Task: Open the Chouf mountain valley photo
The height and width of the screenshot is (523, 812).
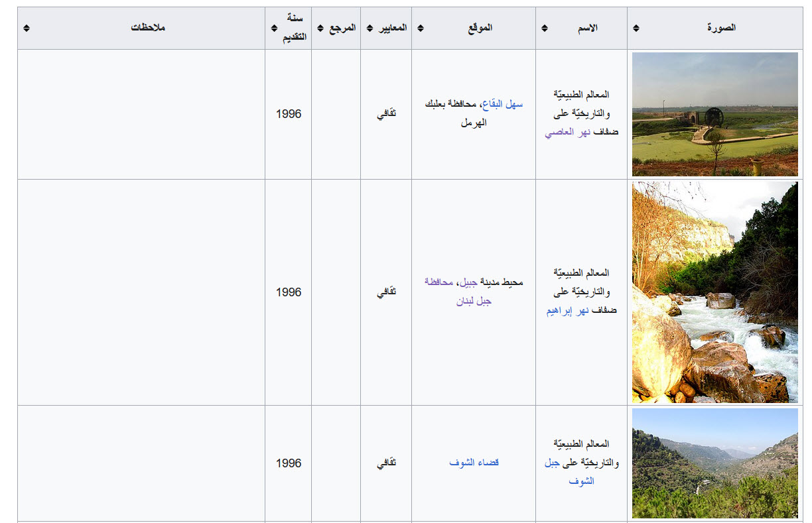Action: tap(715, 463)
